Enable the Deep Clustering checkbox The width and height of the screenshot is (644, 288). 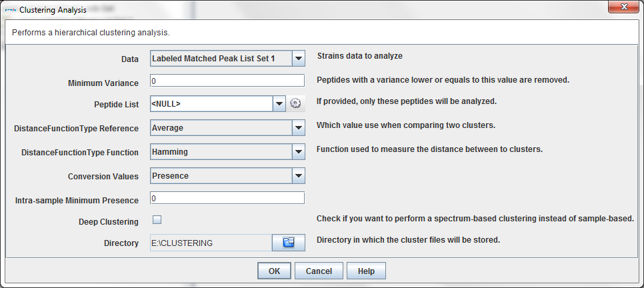coord(157,220)
